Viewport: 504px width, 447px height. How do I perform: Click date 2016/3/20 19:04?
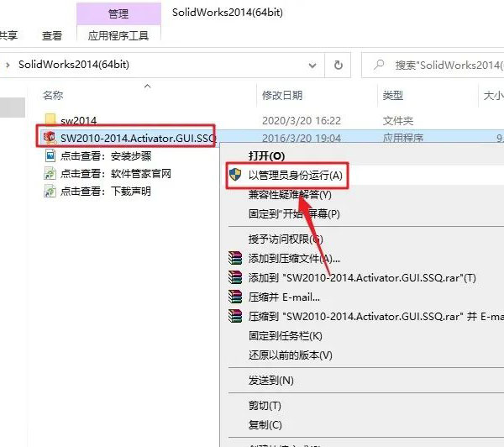point(302,138)
